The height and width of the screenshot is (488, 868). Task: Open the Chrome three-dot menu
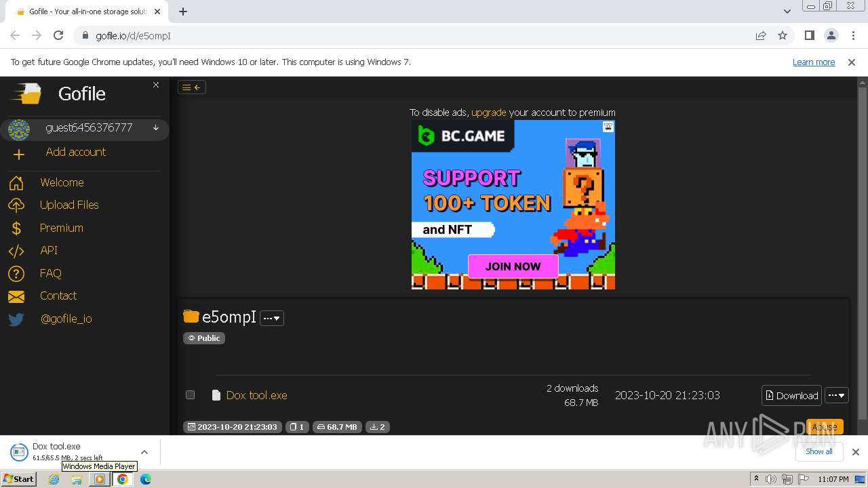tap(853, 35)
